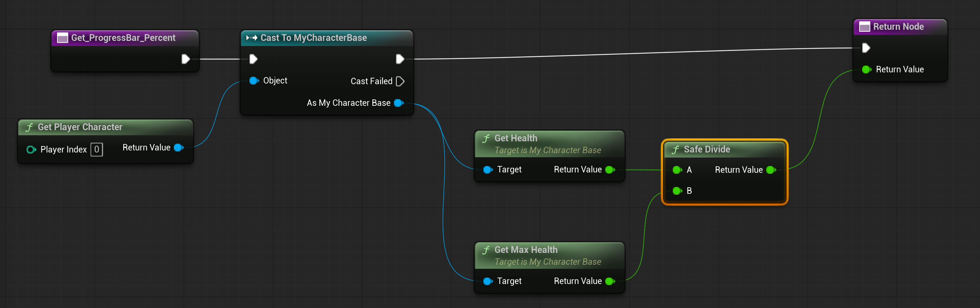Image resolution: width=980 pixels, height=308 pixels.
Task: Click the Object input pin on cast node
Action: (x=254, y=80)
